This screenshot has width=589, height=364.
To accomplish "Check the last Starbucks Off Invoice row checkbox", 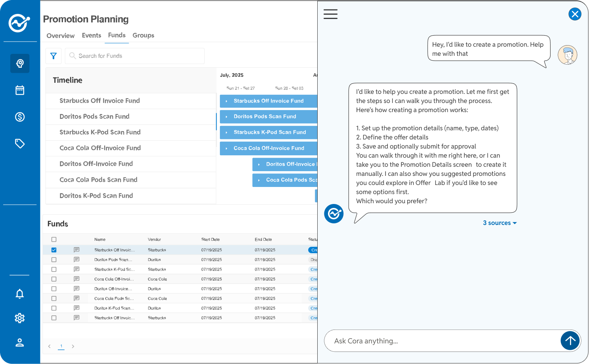I will pos(54,318).
